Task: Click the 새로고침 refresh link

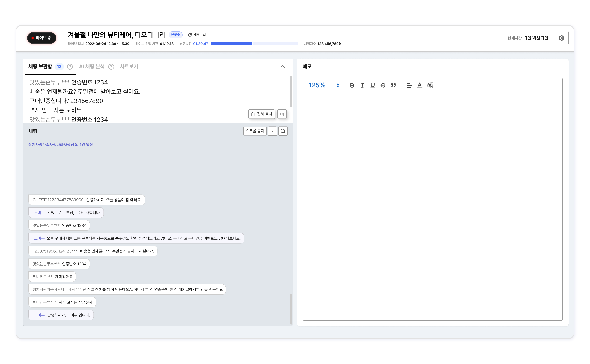Action: (197, 35)
